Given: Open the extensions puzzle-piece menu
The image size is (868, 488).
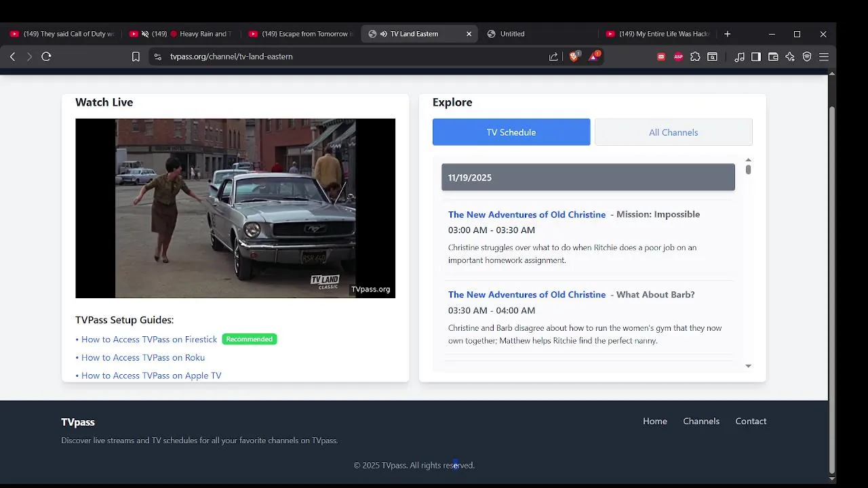Looking at the screenshot, I should pos(695,57).
